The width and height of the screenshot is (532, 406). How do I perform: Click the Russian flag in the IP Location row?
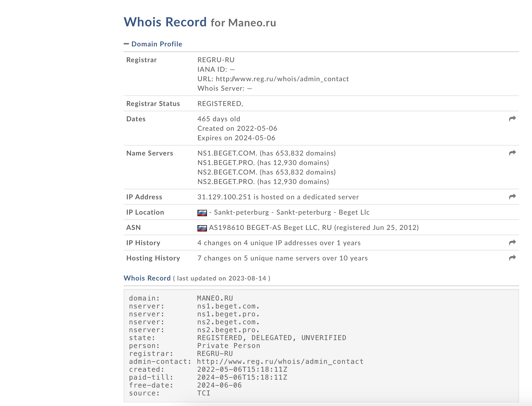point(202,213)
